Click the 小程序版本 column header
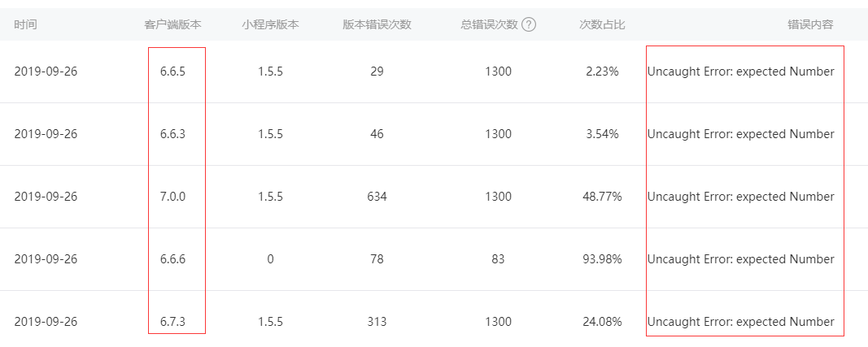Viewport: 868px width, 347px height. coord(270,24)
